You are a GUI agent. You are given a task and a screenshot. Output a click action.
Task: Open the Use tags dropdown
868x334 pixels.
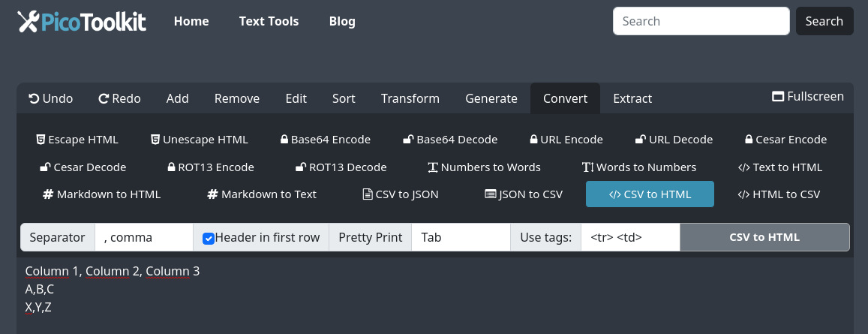click(x=630, y=238)
